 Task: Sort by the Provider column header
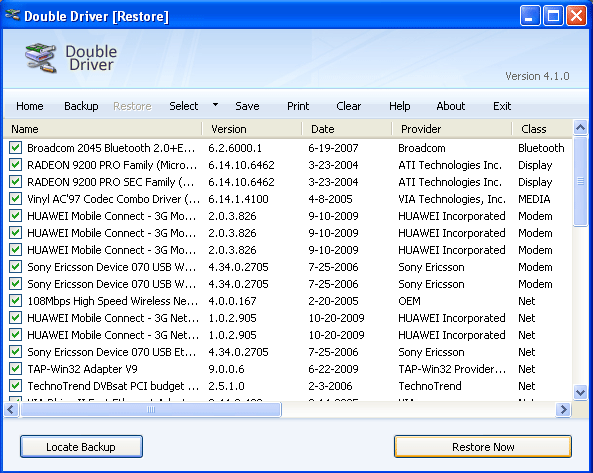(452, 129)
